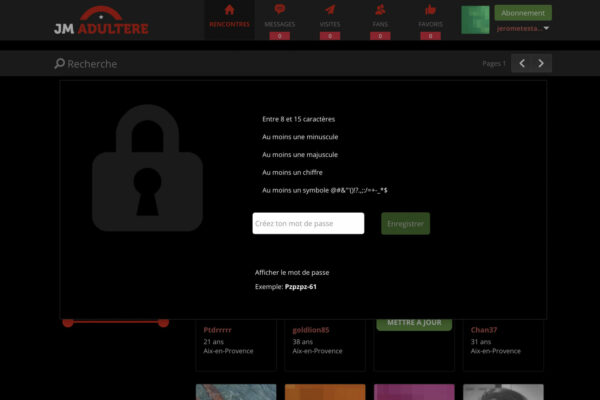The width and height of the screenshot is (600, 400).
Task: Click the right red slider handle
Action: (163, 322)
